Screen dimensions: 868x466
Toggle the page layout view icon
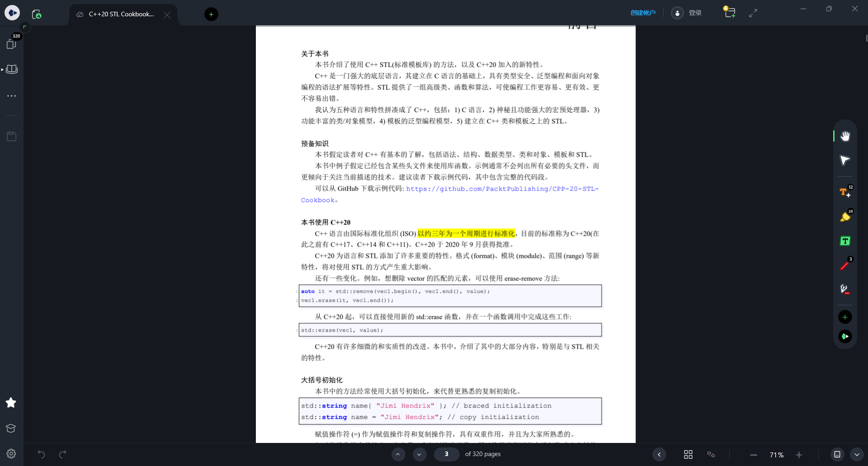tap(711, 455)
